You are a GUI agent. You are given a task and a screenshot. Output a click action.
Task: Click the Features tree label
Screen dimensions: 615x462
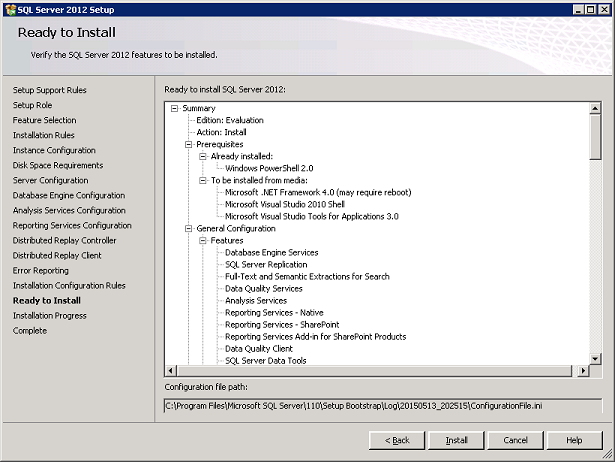(x=227, y=240)
